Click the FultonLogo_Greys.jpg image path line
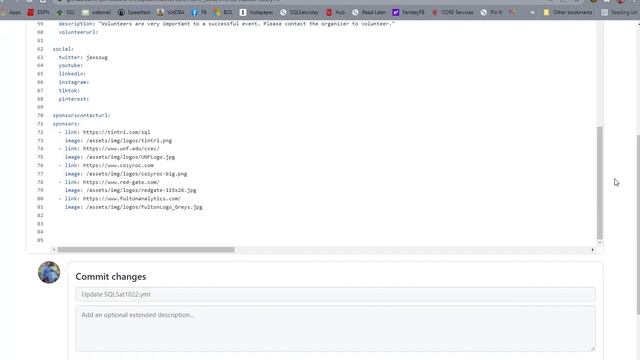The height and width of the screenshot is (360, 640). (x=133, y=207)
